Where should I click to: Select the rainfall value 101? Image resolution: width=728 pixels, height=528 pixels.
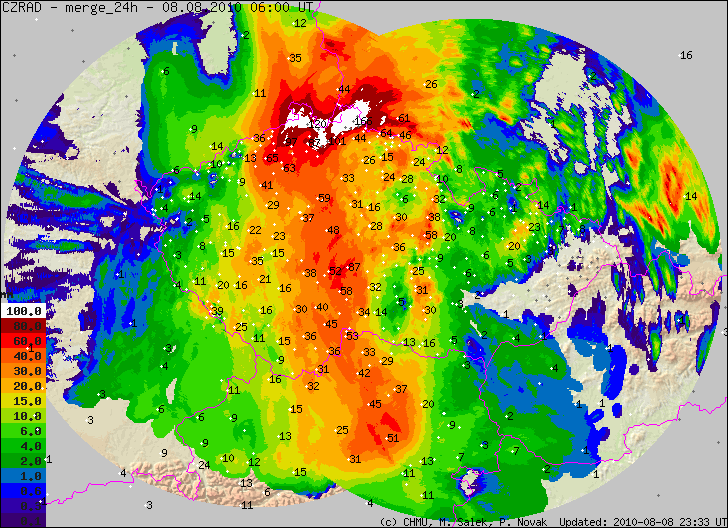tap(337, 141)
